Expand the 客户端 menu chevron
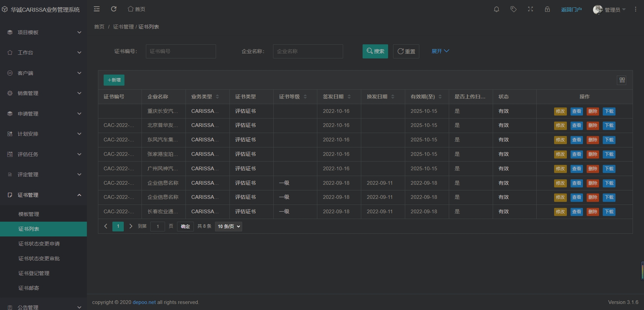The height and width of the screenshot is (310, 644). click(x=79, y=73)
